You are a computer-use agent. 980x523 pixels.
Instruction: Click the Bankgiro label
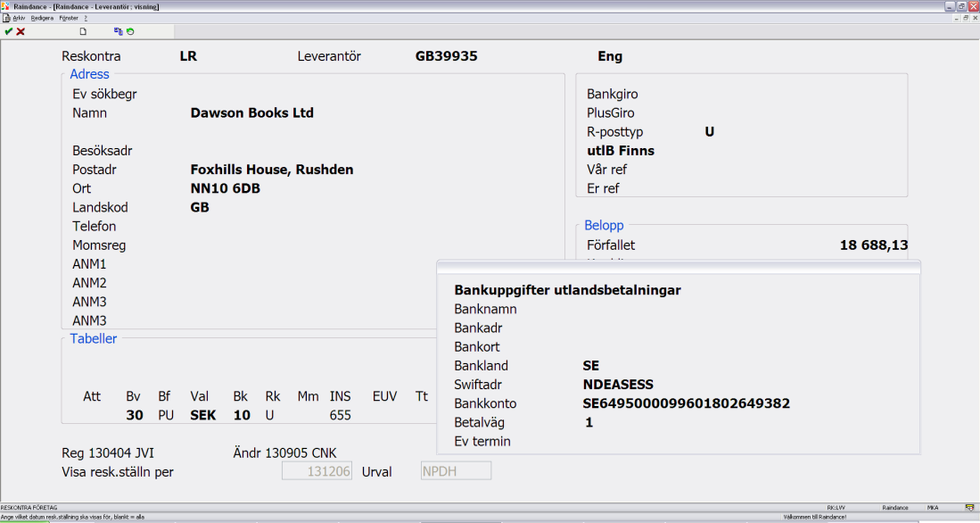pos(613,95)
